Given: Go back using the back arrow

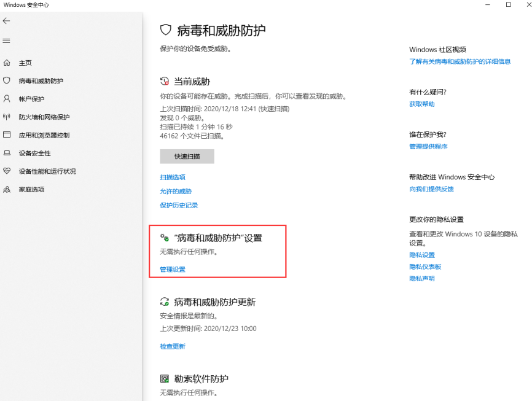Looking at the screenshot, I should point(6,21).
